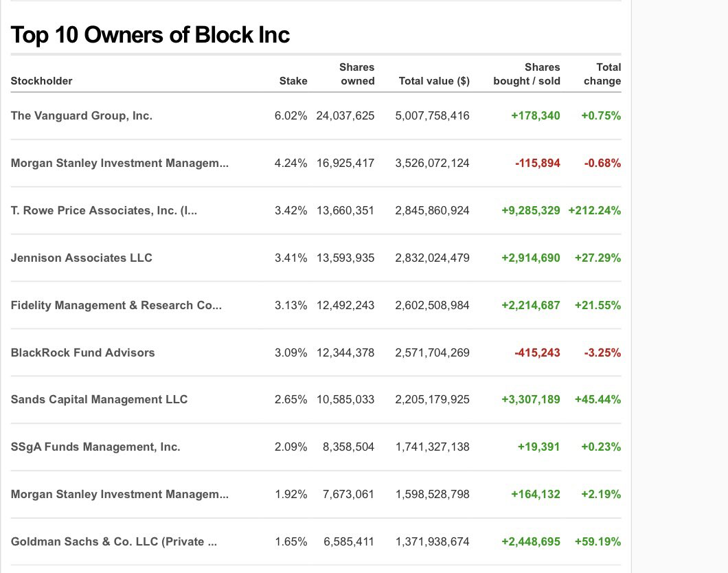Select the 'Total value ($)' column header

[x=434, y=81]
